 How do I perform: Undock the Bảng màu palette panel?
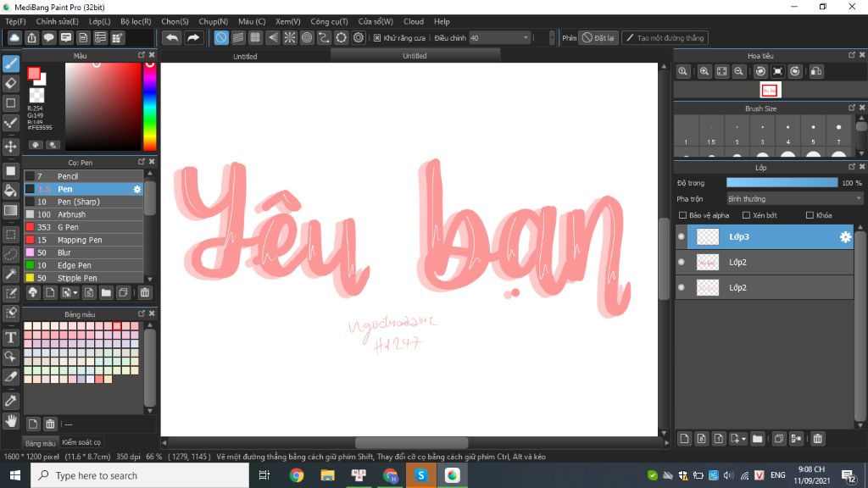click(142, 313)
